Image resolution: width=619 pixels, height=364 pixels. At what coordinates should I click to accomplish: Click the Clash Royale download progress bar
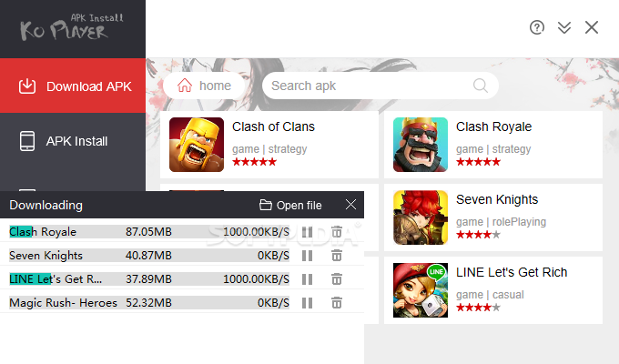coord(149,232)
